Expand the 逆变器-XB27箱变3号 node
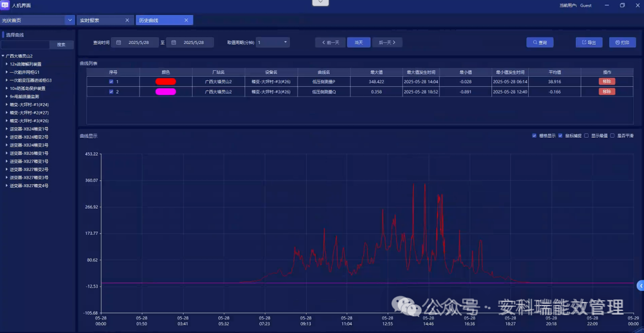This screenshot has height=333, width=644. coord(7,178)
